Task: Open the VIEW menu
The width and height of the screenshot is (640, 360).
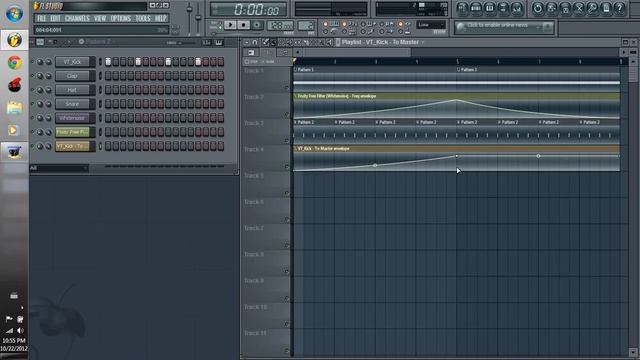Action: pyautogui.click(x=100, y=18)
